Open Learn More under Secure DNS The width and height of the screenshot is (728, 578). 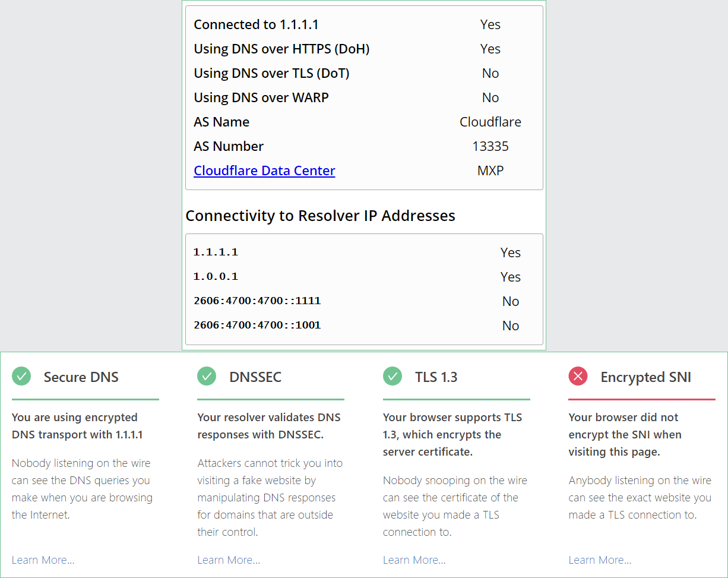pos(43,560)
